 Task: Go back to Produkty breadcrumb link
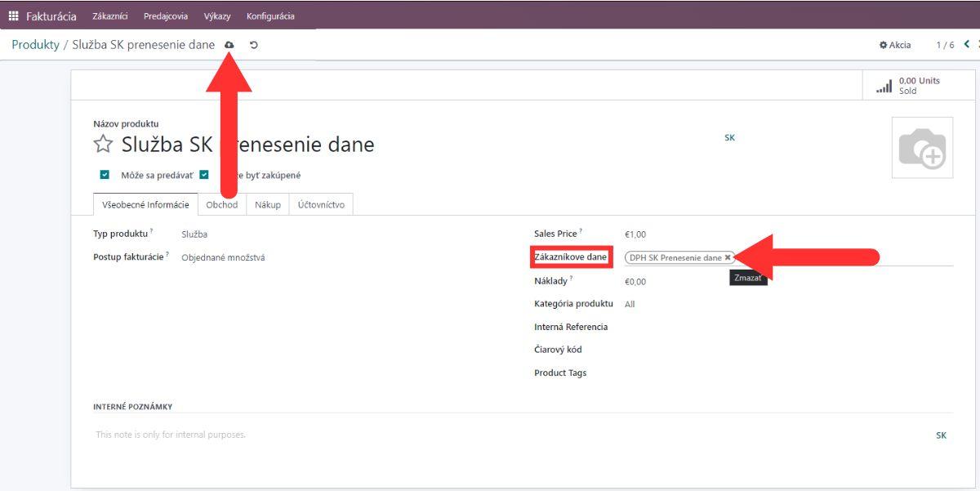35,45
